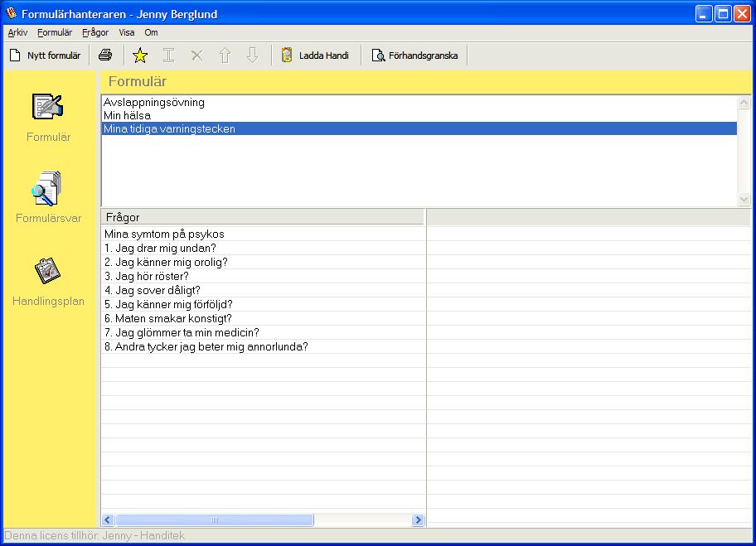Click the form list scroll up arrow
The height and width of the screenshot is (546, 756).
pos(744,103)
